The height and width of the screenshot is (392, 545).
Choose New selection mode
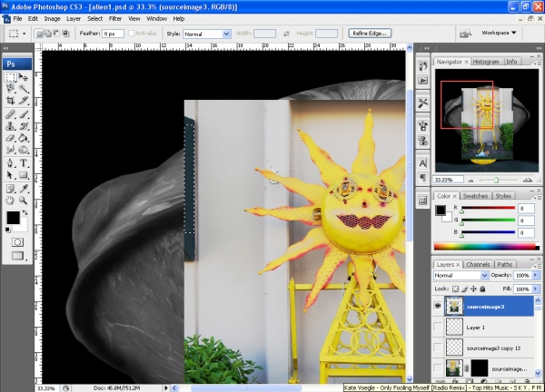click(38, 34)
